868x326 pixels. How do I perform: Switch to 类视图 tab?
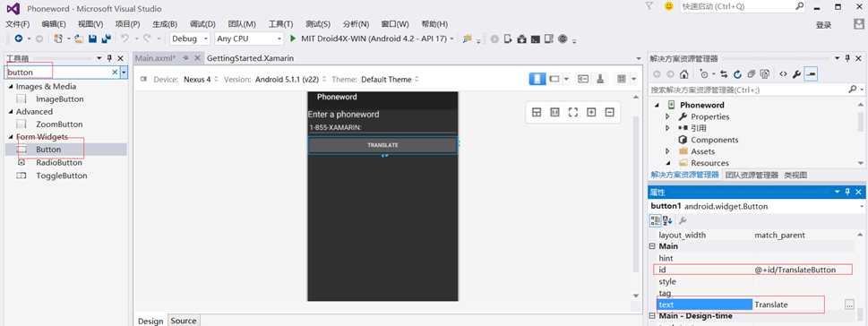(x=795, y=175)
